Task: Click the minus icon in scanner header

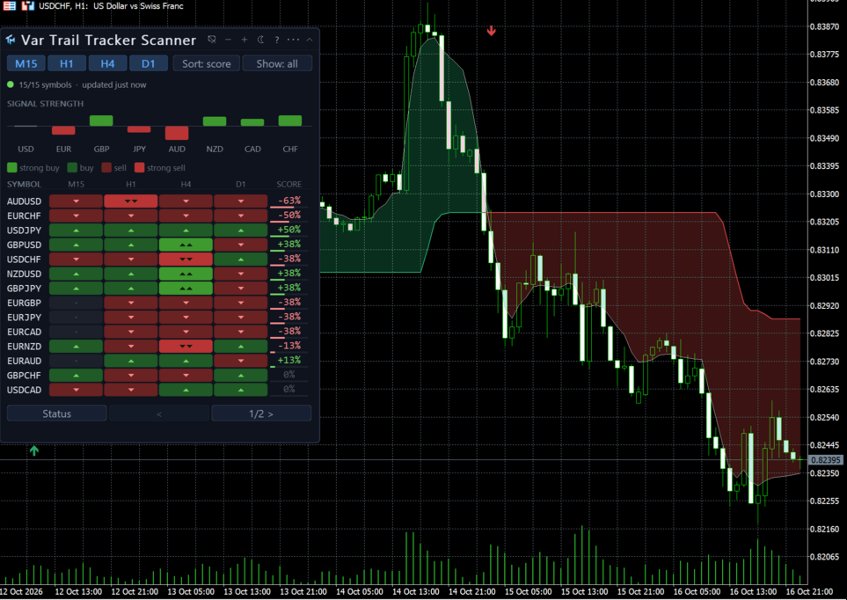Action: click(228, 39)
